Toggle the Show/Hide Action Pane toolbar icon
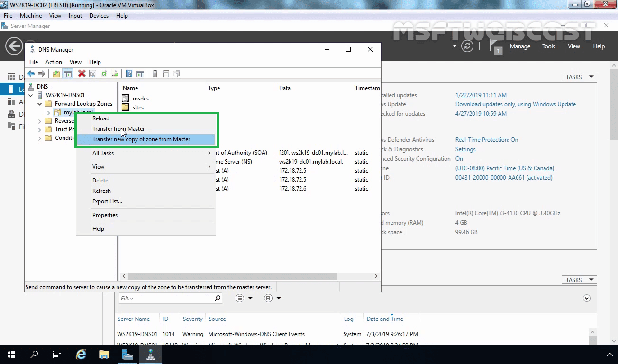Image resolution: width=618 pixels, height=364 pixels. (x=140, y=73)
